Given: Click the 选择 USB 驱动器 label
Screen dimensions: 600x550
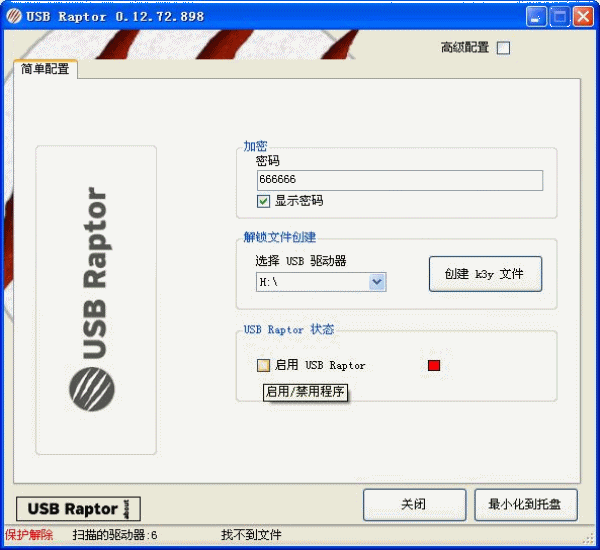Looking at the screenshot, I should click(301, 261).
